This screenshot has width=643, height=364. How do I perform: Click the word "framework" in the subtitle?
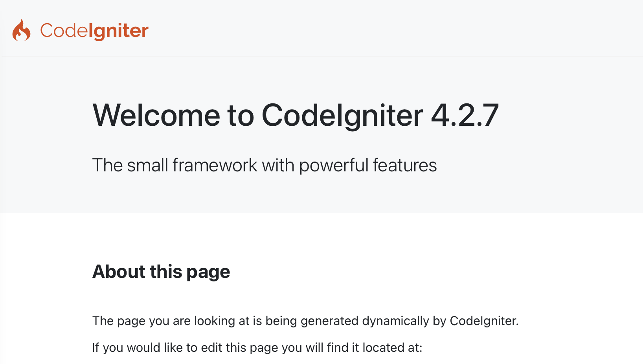tap(215, 165)
